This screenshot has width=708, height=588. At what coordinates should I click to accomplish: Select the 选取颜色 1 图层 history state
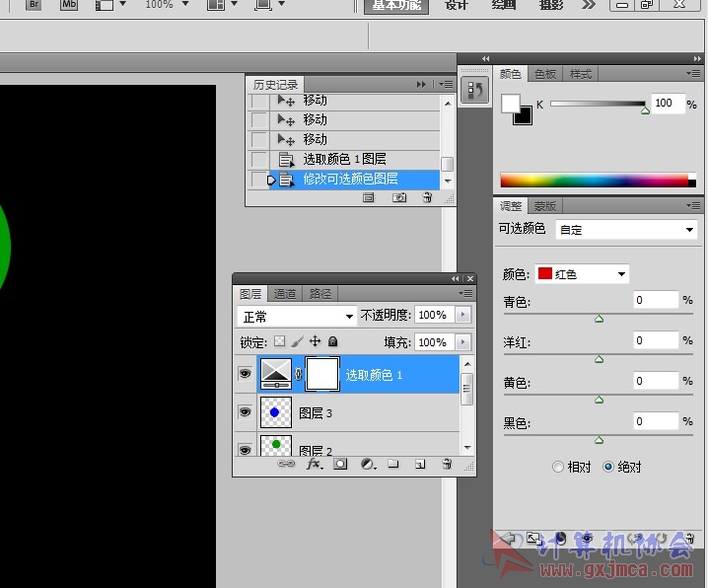click(x=354, y=159)
